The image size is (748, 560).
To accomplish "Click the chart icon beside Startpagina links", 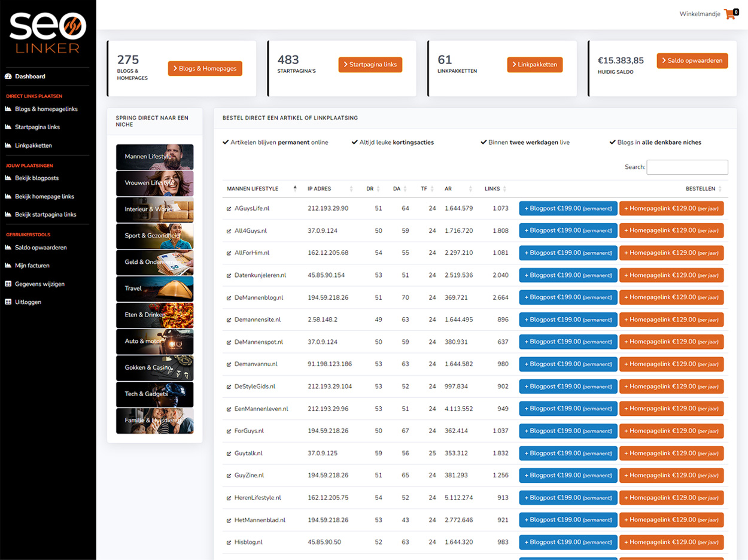I will coord(8,127).
